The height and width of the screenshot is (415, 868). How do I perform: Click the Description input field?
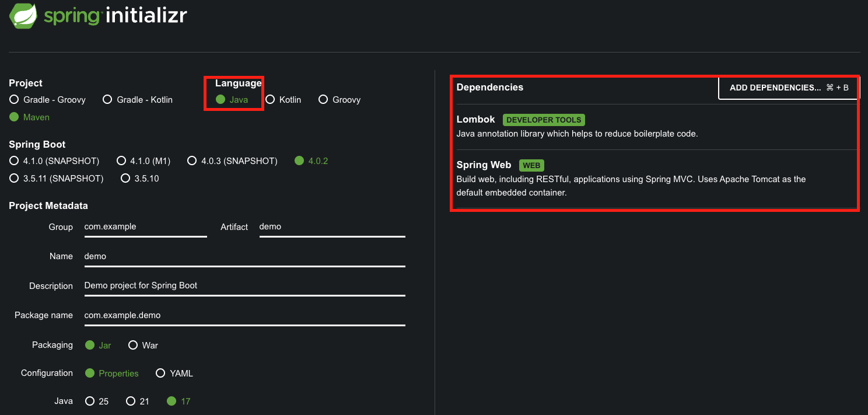coord(244,286)
